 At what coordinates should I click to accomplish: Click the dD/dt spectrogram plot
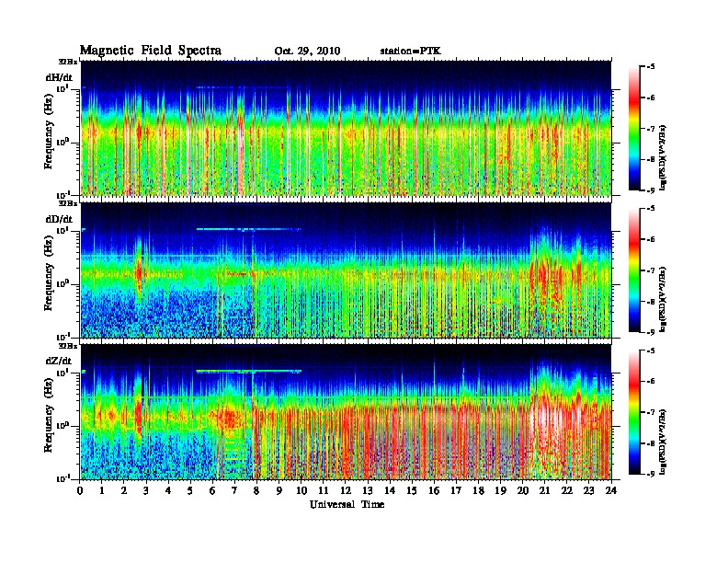click(346, 270)
